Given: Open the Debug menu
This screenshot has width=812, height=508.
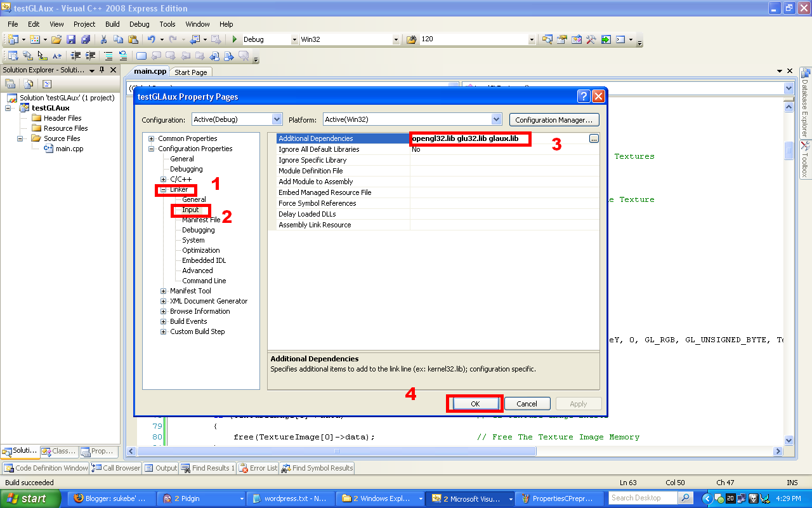Looking at the screenshot, I should pos(140,24).
